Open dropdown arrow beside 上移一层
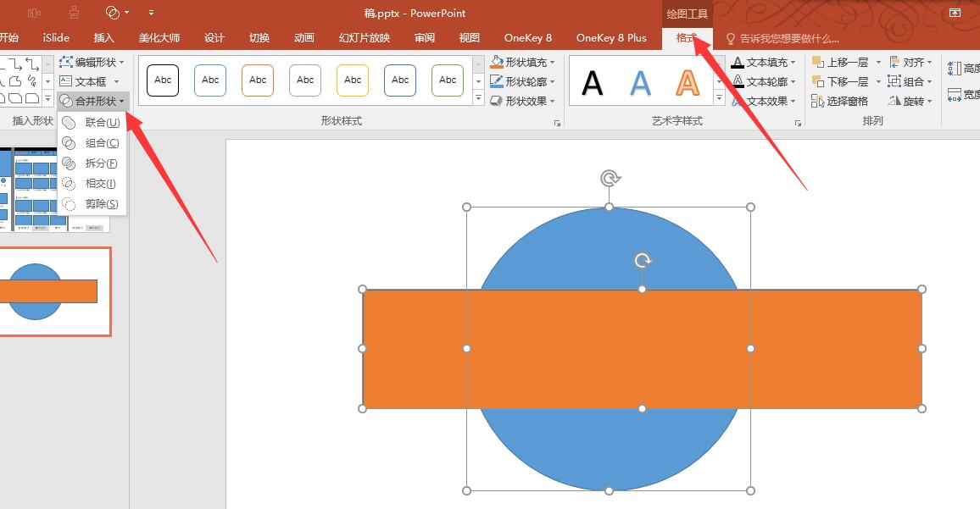The image size is (980, 509). click(878, 63)
